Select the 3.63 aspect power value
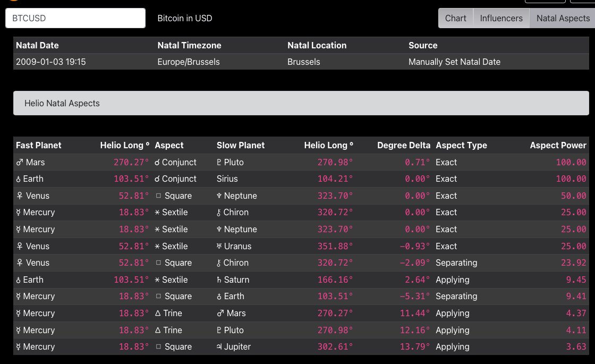Screen dimensions: 595x364 click(576, 346)
